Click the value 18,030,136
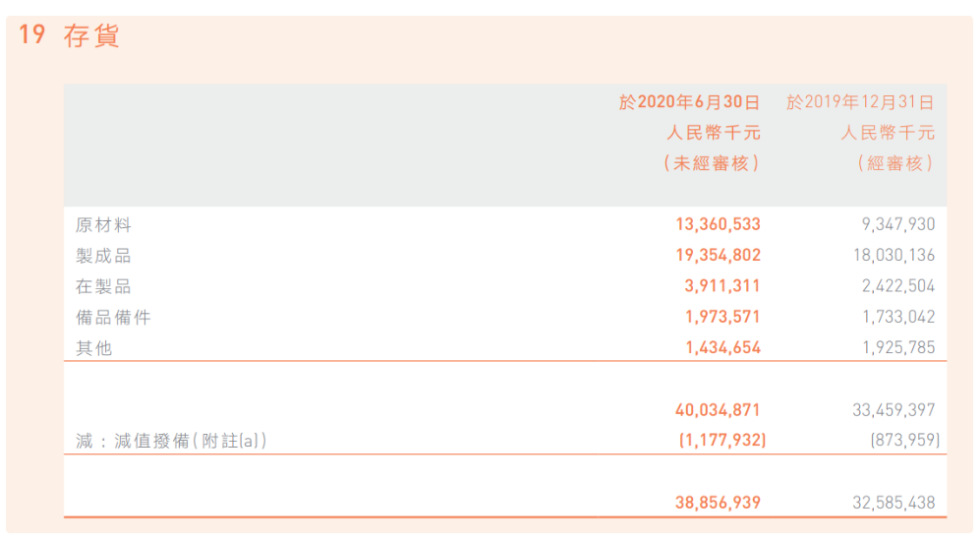980x542 pixels. pos(894,256)
